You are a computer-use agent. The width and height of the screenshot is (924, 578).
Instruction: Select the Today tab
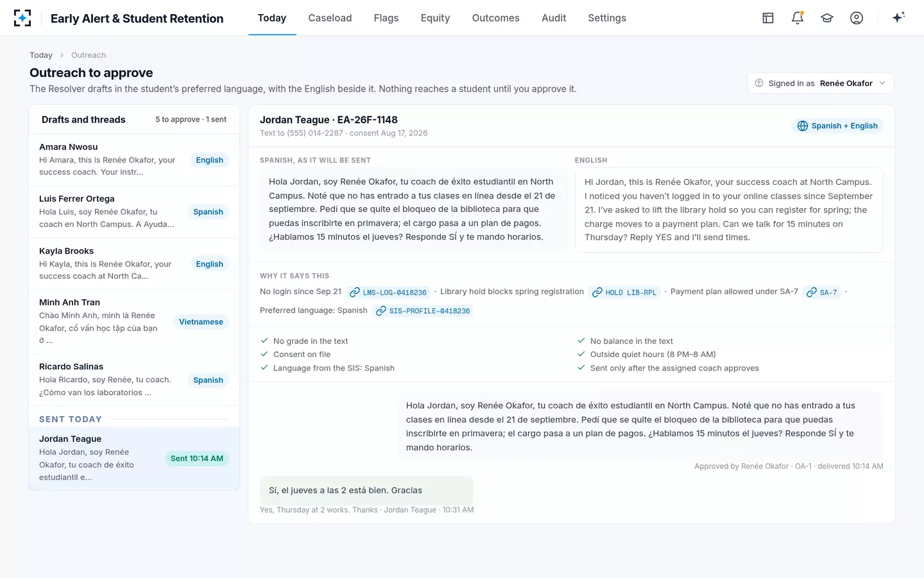(x=272, y=18)
